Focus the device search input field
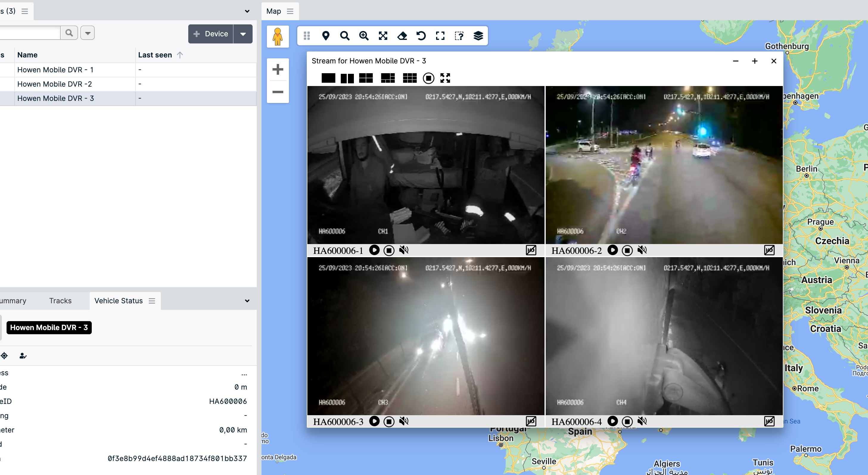Image resolution: width=868 pixels, height=475 pixels. (x=30, y=33)
